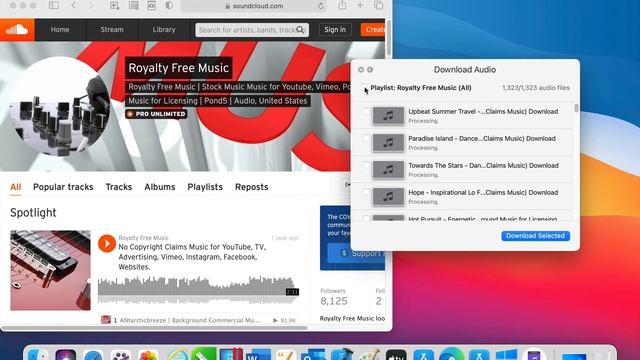Image resolution: width=640 pixels, height=360 pixels.
Task: Launch Microsoft Word from the Dock
Action: pos(258,355)
